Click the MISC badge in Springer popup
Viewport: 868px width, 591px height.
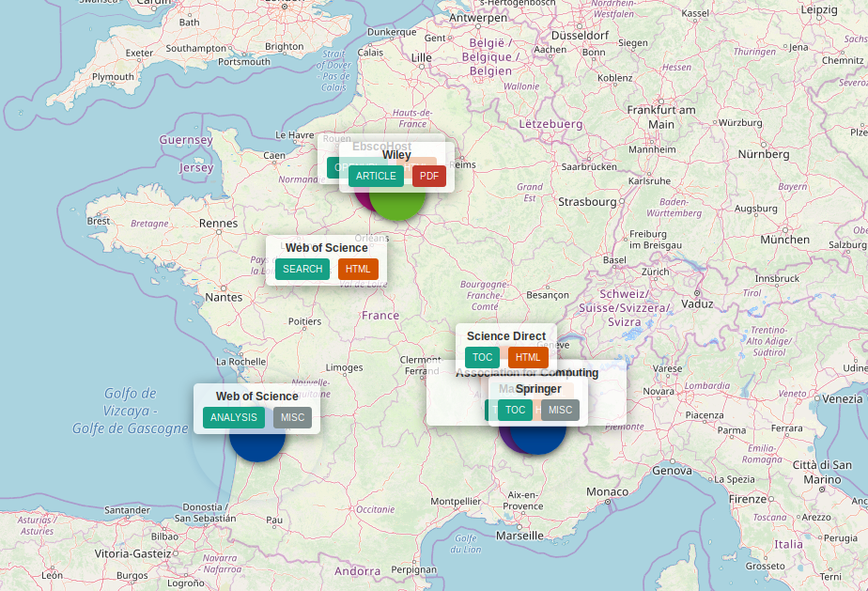[x=560, y=410]
